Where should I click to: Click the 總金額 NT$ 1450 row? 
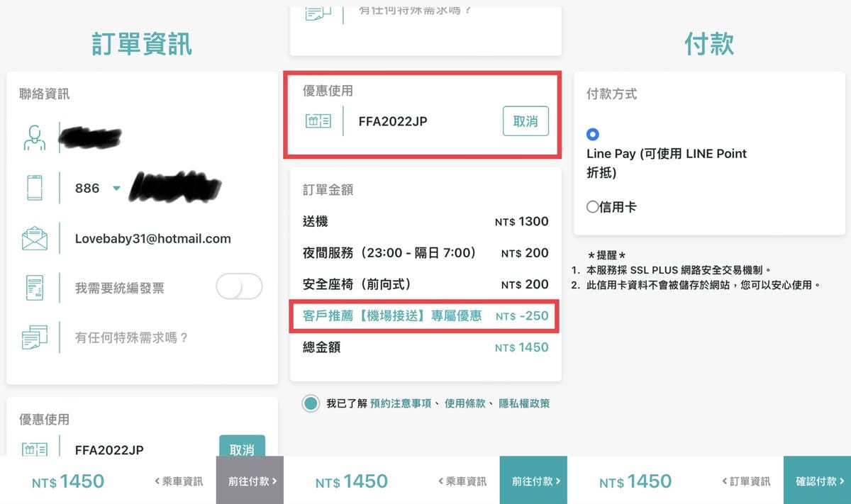(x=425, y=347)
